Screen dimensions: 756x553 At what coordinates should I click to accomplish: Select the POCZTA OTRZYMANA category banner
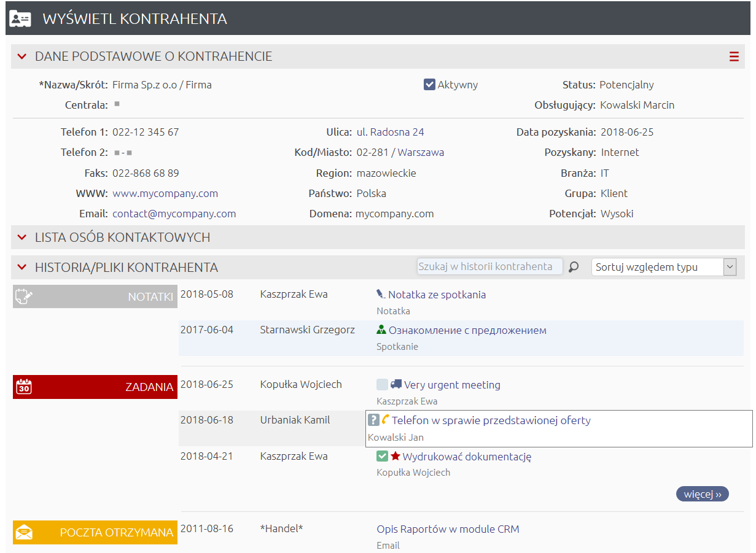tap(95, 532)
